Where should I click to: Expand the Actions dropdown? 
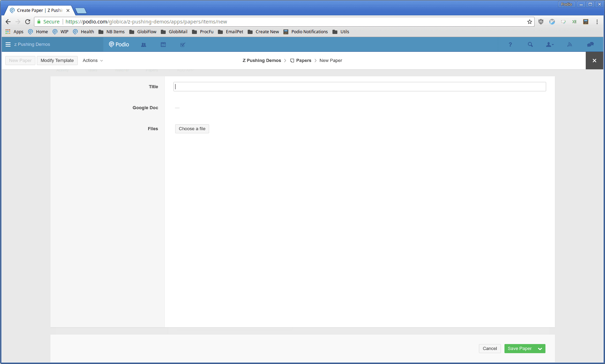[x=92, y=61]
